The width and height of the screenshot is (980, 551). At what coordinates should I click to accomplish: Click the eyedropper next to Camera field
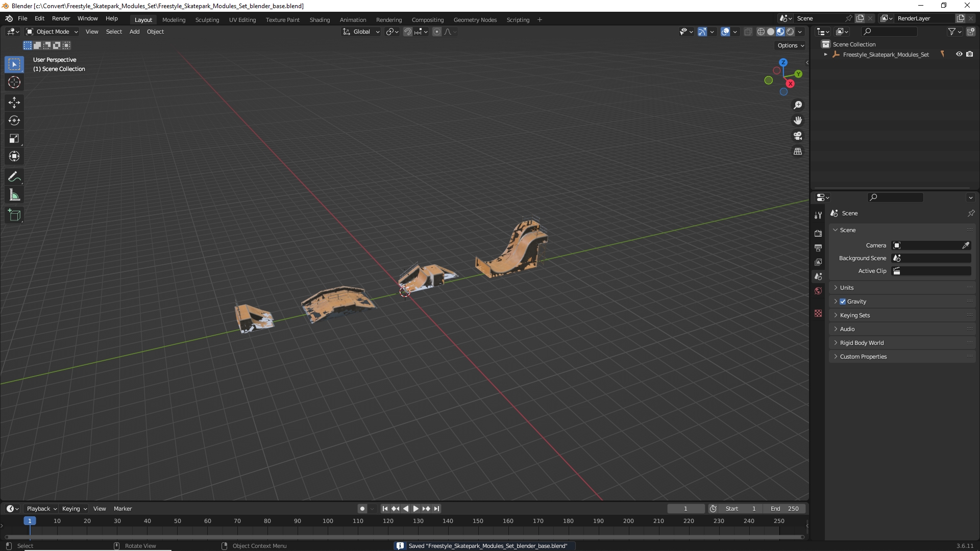pyautogui.click(x=966, y=245)
